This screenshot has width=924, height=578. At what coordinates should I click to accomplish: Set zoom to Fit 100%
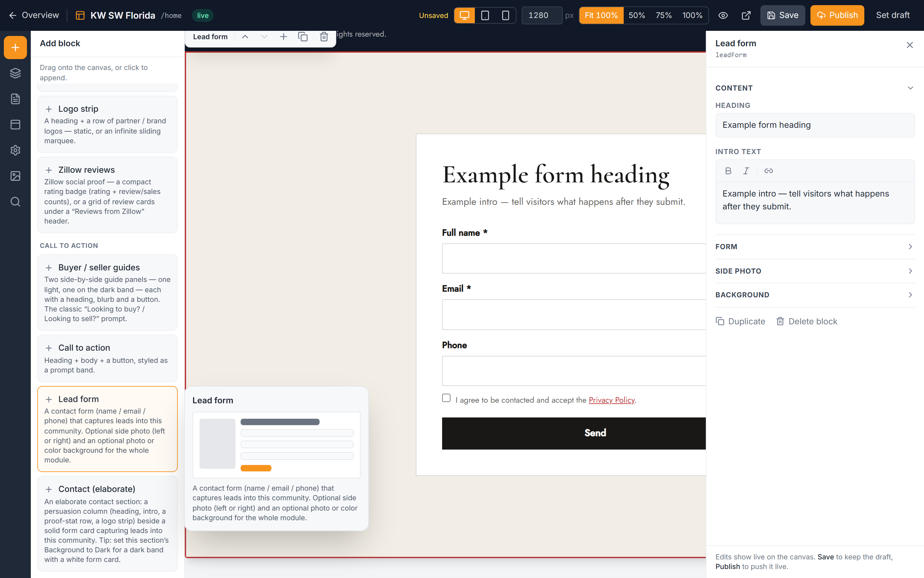click(601, 15)
